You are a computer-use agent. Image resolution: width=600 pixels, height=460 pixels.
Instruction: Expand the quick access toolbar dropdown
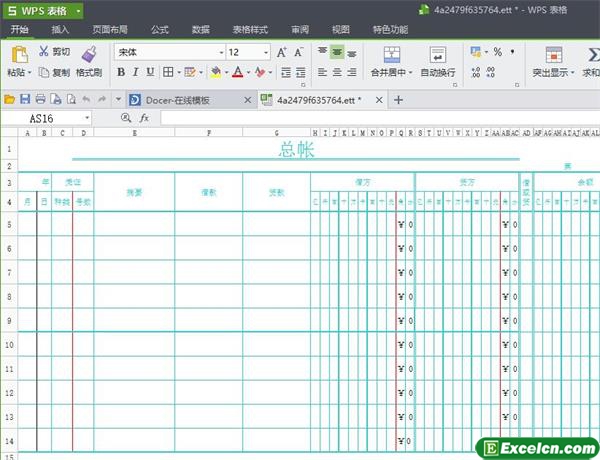[118, 100]
